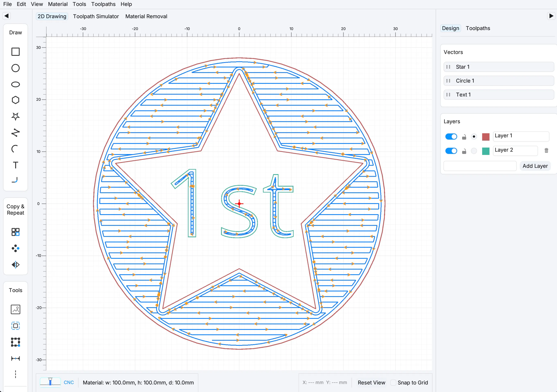Grab the Text 1 drag handle

coord(448,95)
